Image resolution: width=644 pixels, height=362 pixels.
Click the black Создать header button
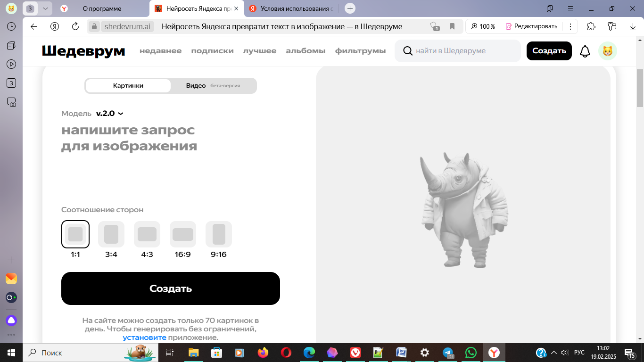[x=549, y=51]
